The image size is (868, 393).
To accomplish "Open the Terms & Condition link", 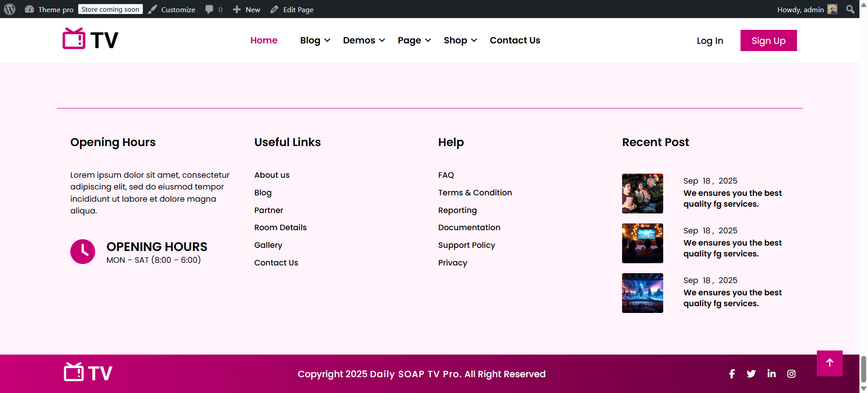I will click(475, 193).
